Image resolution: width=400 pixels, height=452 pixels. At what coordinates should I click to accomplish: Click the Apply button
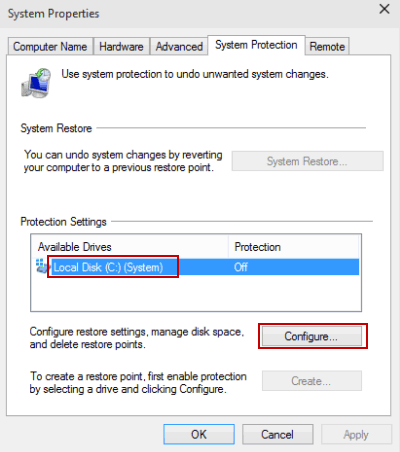[x=356, y=434]
